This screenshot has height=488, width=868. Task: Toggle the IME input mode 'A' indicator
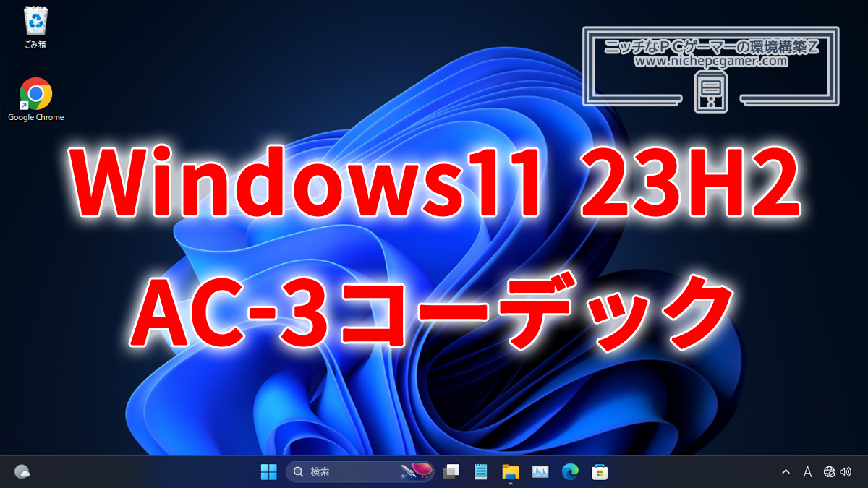point(807,472)
